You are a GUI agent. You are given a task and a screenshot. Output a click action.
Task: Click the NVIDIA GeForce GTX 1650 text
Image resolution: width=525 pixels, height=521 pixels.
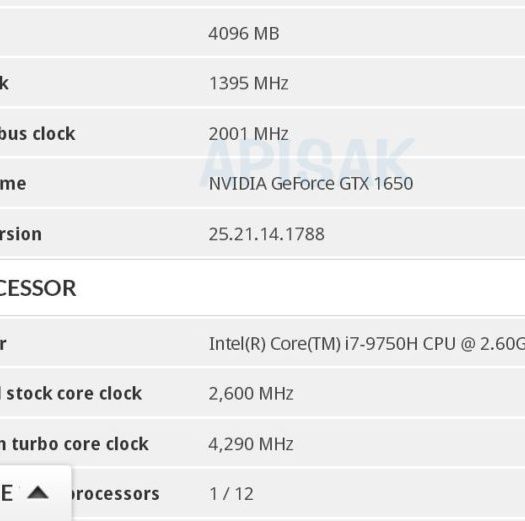(311, 183)
